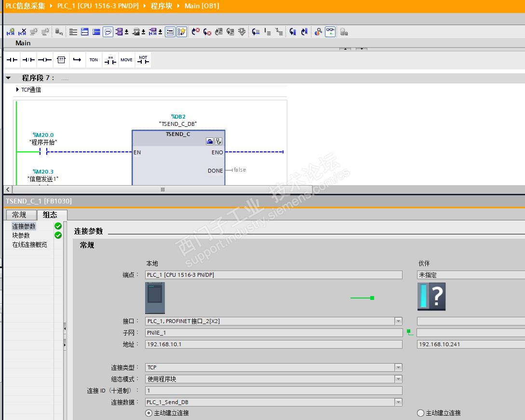This screenshot has width=525, height=420.
Task: Click the DONE output false value
Action: (240, 170)
